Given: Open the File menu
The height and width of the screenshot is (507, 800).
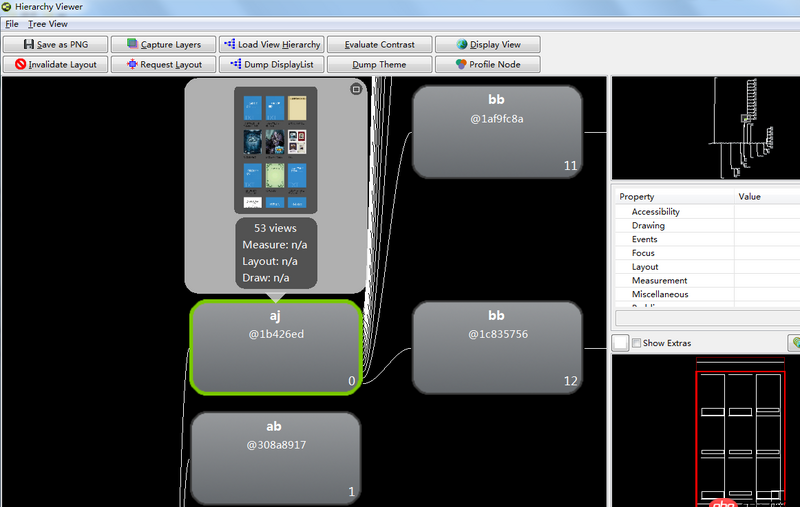Looking at the screenshot, I should (12, 24).
